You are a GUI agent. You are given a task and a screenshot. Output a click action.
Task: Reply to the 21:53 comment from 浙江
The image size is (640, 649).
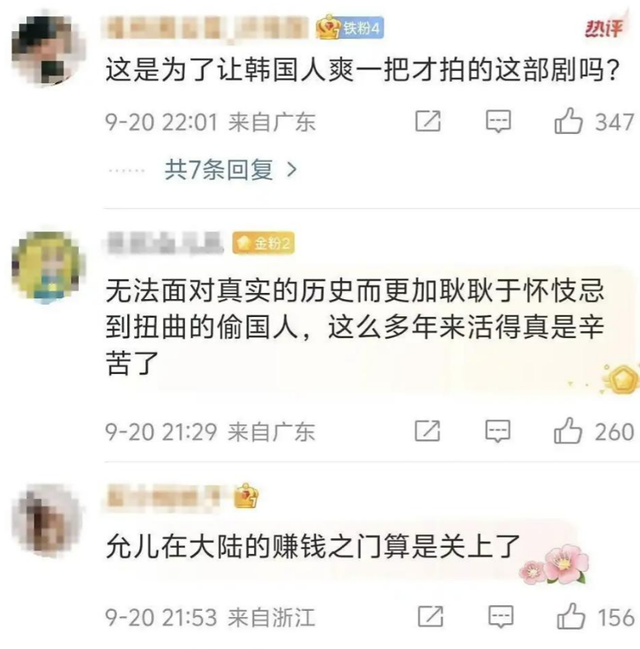coord(501,617)
